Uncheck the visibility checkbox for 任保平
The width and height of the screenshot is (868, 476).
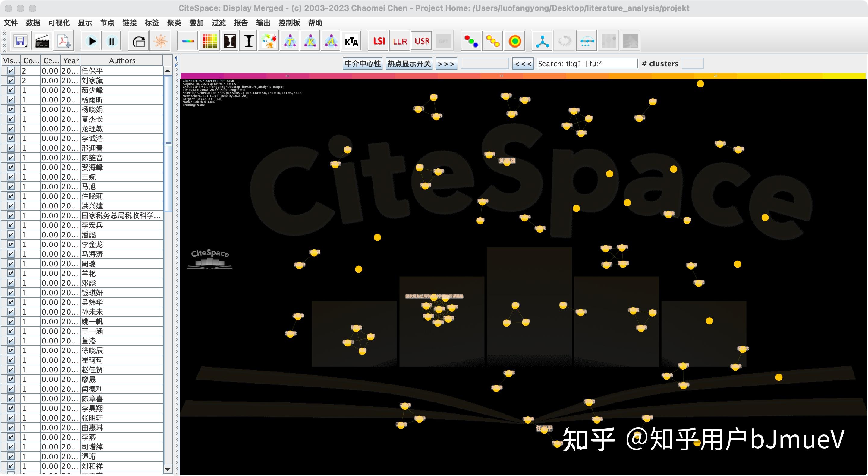click(x=11, y=71)
